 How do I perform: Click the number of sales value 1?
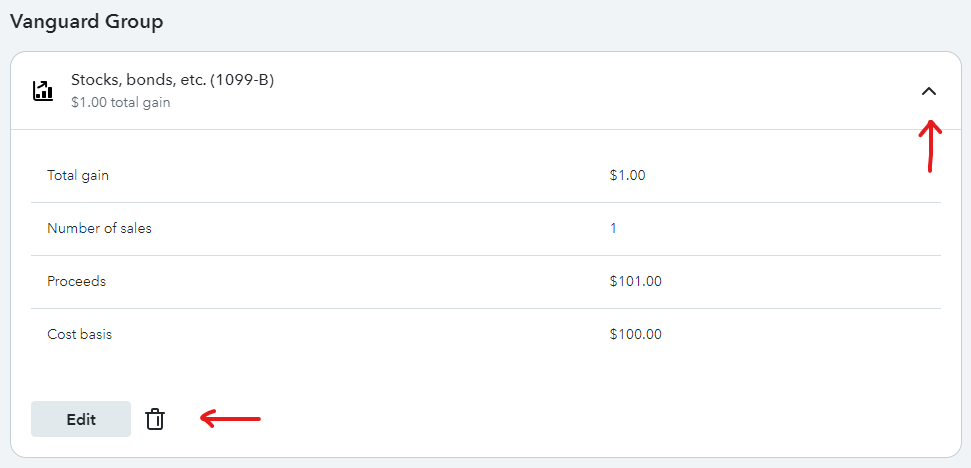pyautogui.click(x=613, y=228)
